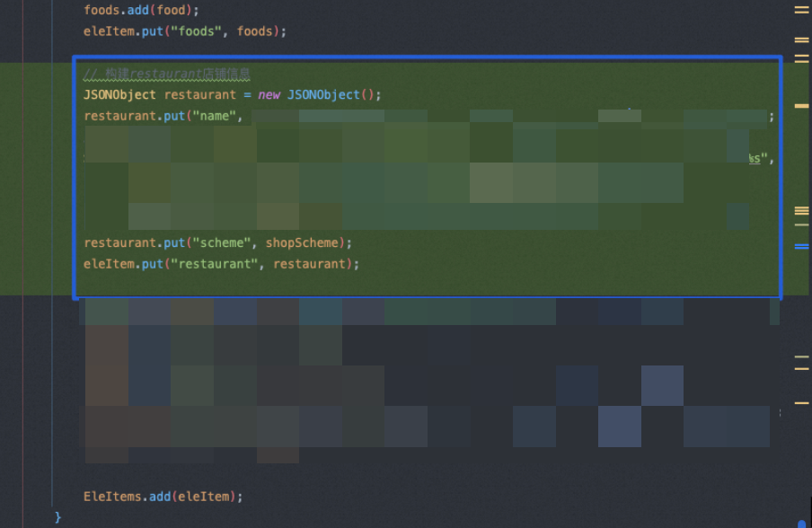Image resolution: width=812 pixels, height=528 pixels.
Task: Place cursor on EleItems.add(eleItem) line
Action: tap(163, 497)
